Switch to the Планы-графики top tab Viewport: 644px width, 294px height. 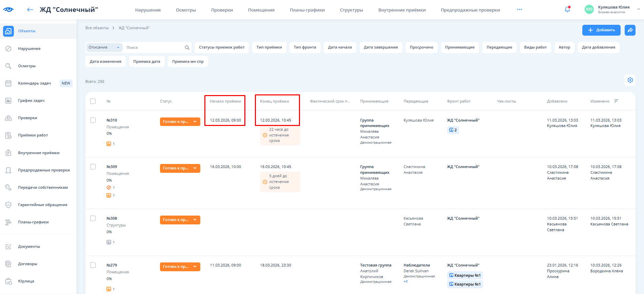point(307,10)
